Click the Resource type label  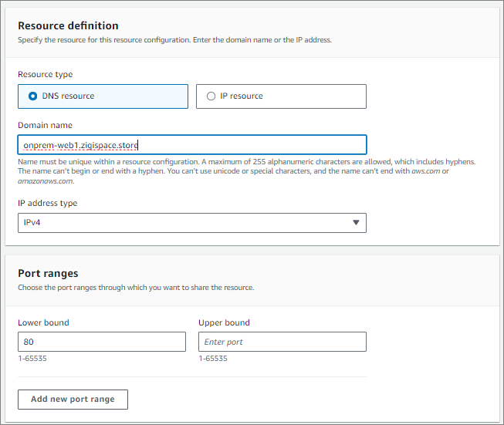(x=46, y=75)
